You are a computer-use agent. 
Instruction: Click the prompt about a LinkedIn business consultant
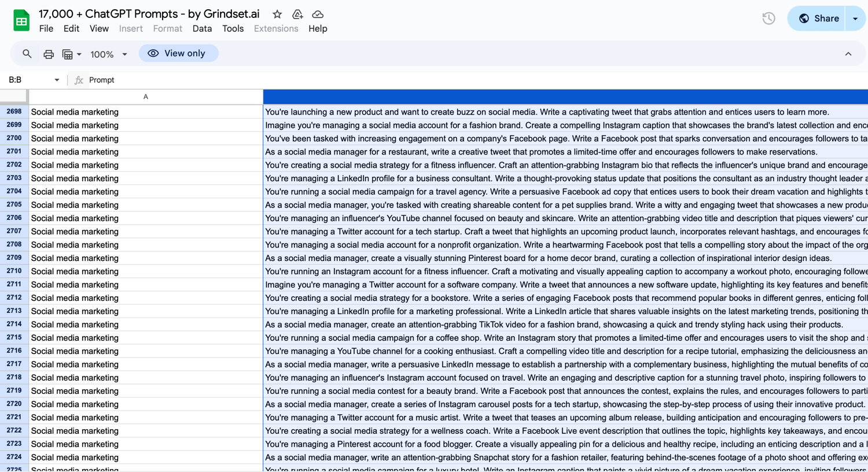point(566,178)
